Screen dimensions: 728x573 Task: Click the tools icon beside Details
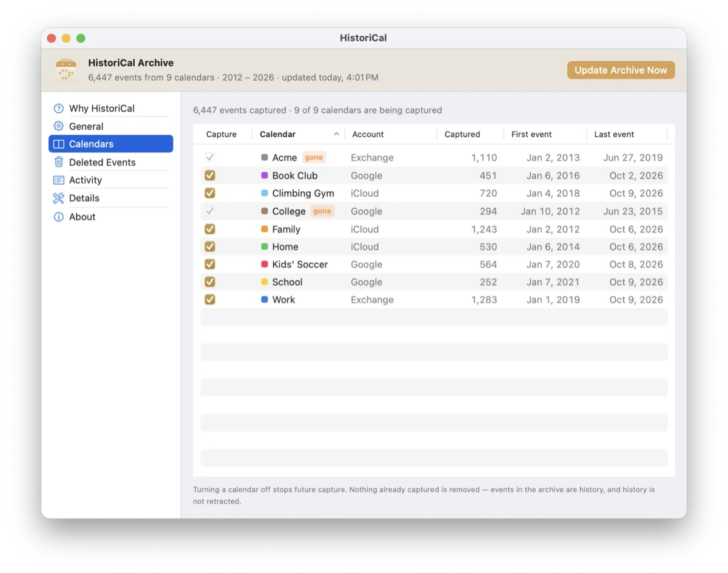pos(58,198)
